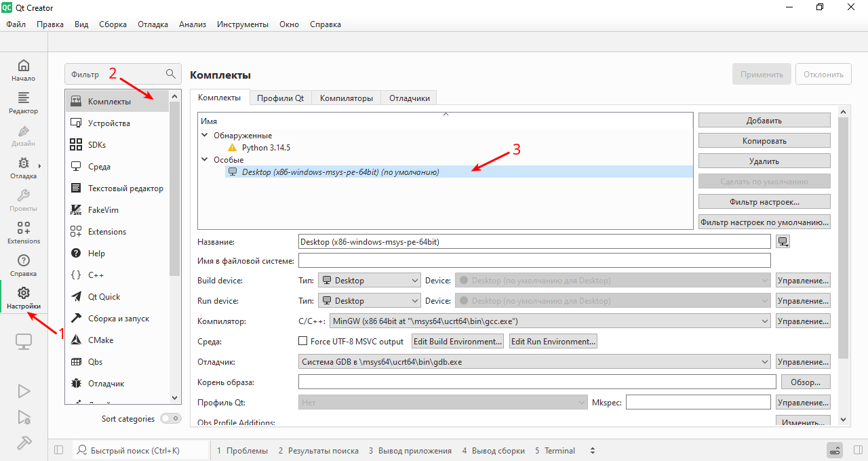Toggle the right sidebar icon
Image resolution: width=868 pixels, height=461 pixels.
858,450
